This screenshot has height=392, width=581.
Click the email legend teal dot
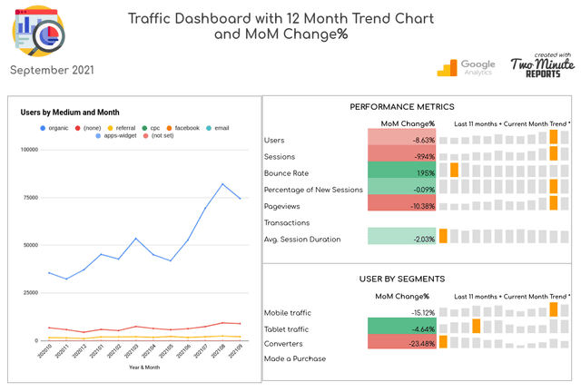(x=209, y=128)
